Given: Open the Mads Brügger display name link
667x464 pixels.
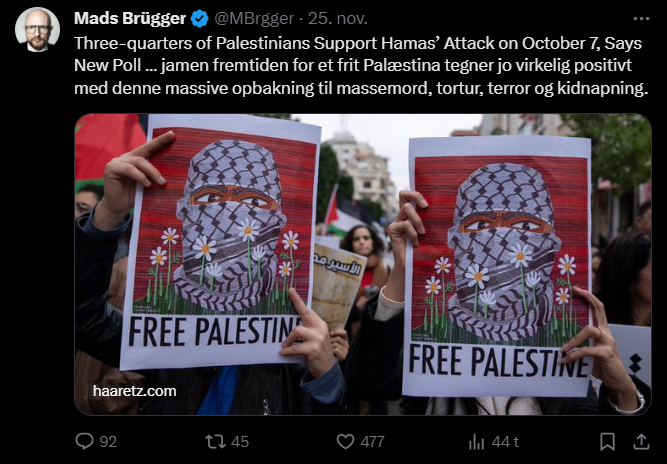Looking at the screenshot, I should [x=130, y=19].
